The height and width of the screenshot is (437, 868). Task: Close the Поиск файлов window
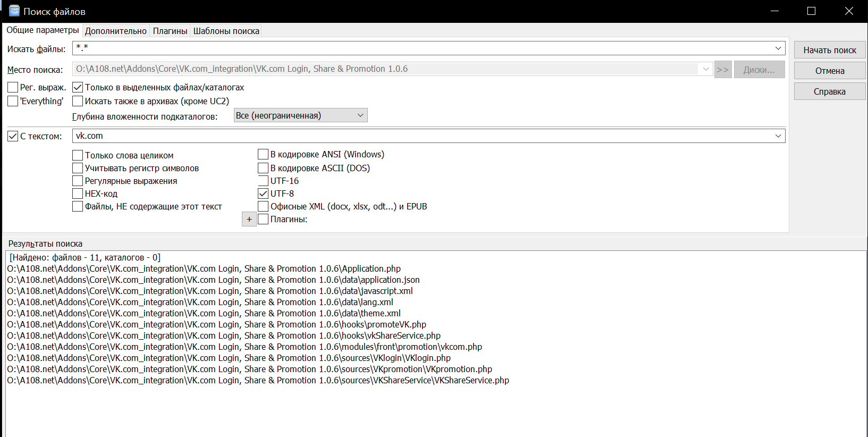[849, 11]
